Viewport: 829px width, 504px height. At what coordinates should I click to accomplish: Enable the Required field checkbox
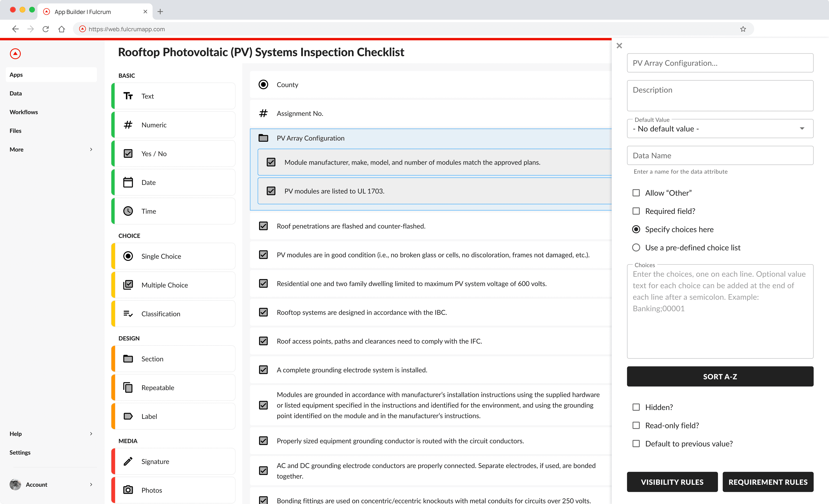636,211
